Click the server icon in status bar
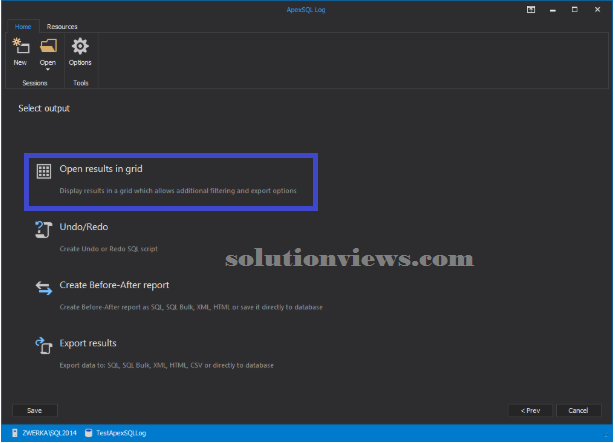 pos(15,433)
